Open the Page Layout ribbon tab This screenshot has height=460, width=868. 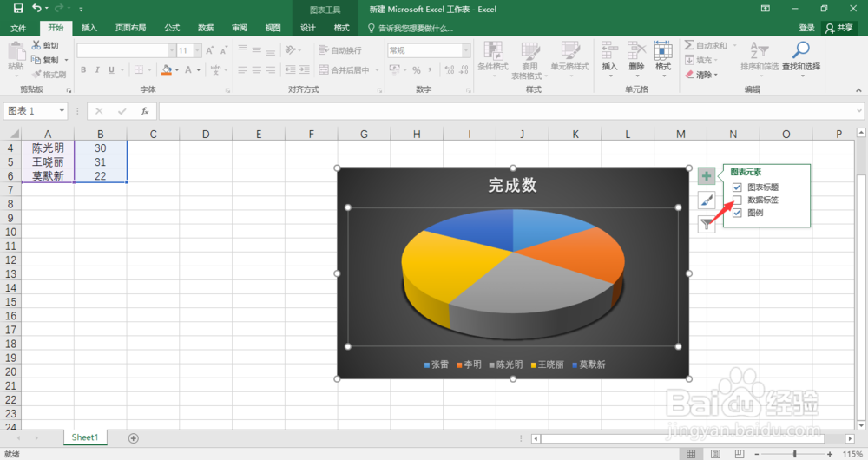[x=131, y=28]
